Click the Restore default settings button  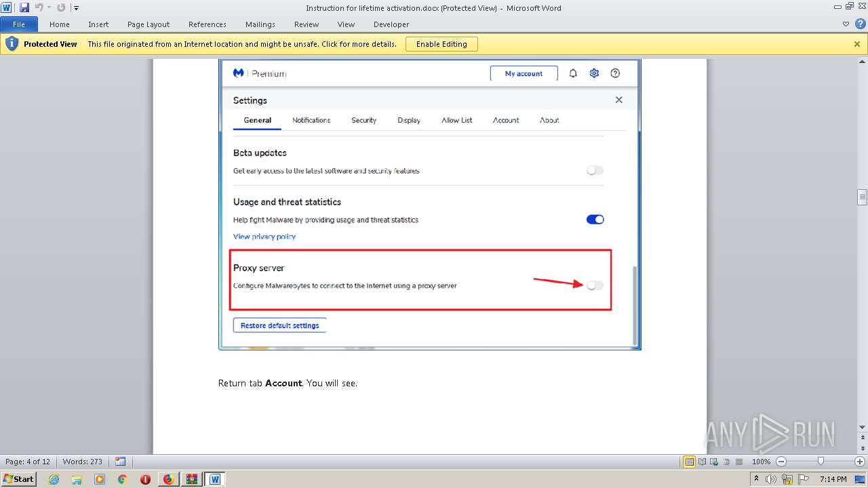point(279,325)
